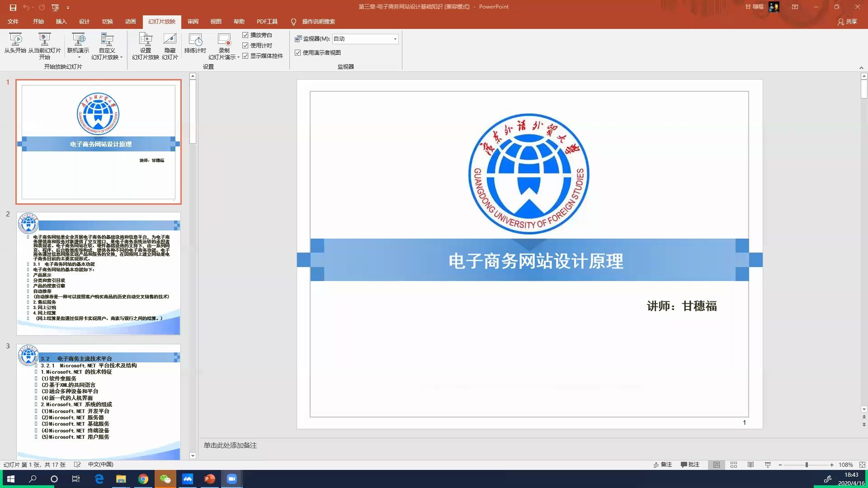Toggle 备注 notes icon in status bar
Viewport: 868px width, 488px height.
coord(662,465)
